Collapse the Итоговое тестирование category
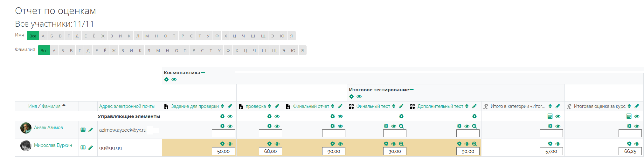This screenshot has width=644, height=157. pyautogui.click(x=412, y=89)
